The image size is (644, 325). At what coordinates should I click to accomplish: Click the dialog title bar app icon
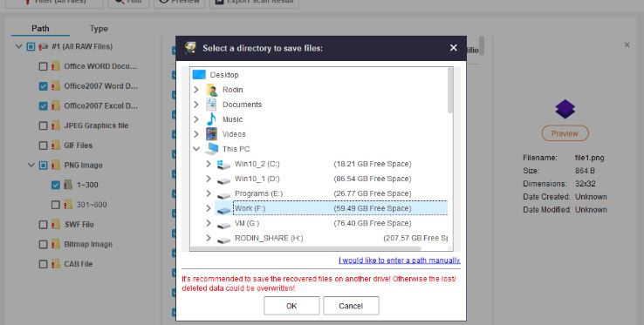190,48
